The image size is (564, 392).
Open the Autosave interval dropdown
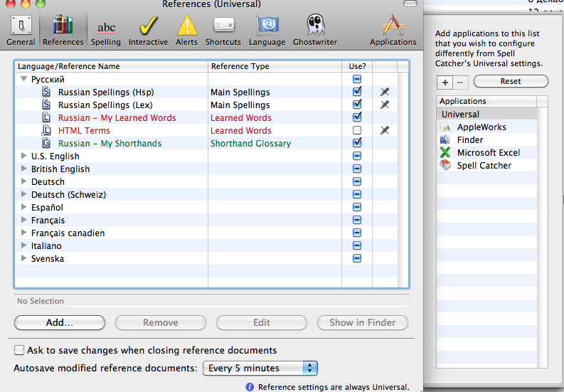click(260, 369)
